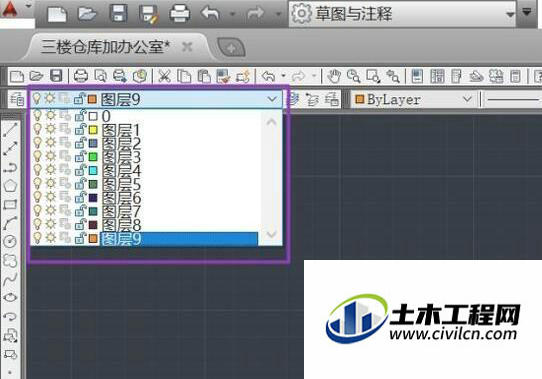The height and width of the screenshot is (379, 542).
Task: Click Zoom Realtime magnifier icon
Action: [354, 76]
